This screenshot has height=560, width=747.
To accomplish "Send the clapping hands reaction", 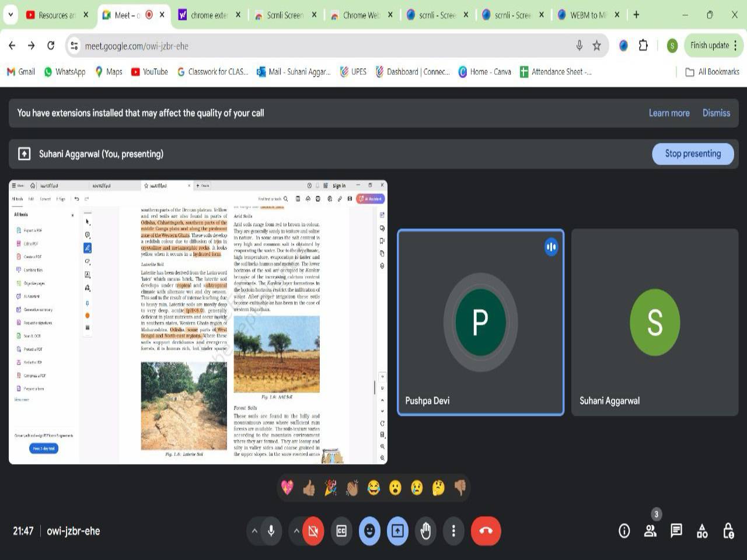I will point(352,488).
